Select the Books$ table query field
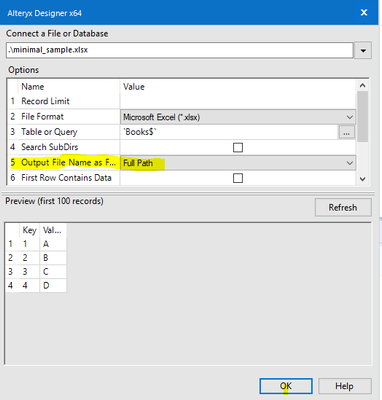Image resolution: width=382 pixels, height=400 pixels. tap(229, 132)
